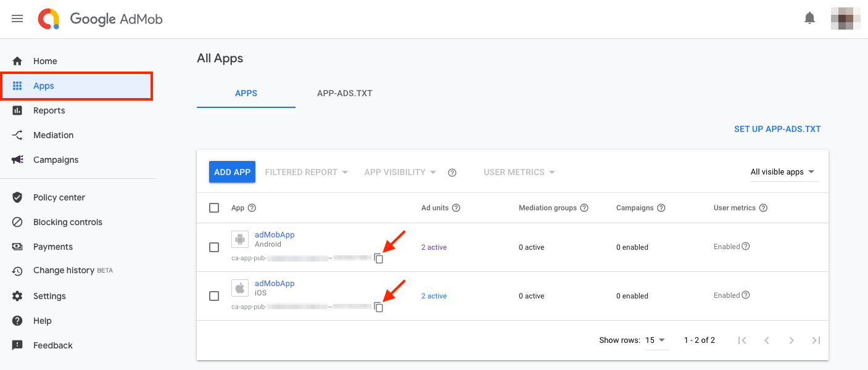Click SET UP APP-ADS.TXT link
The height and width of the screenshot is (370, 868).
point(777,129)
